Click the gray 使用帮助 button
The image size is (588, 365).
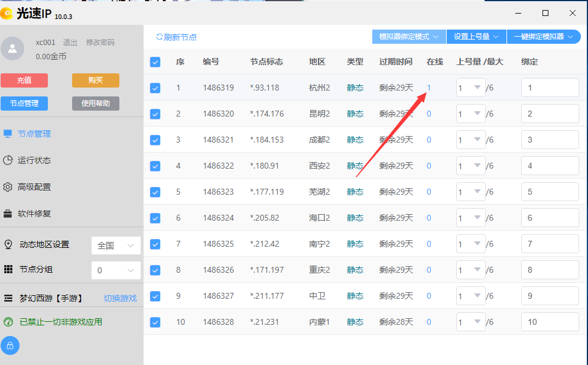pyautogui.click(x=96, y=104)
